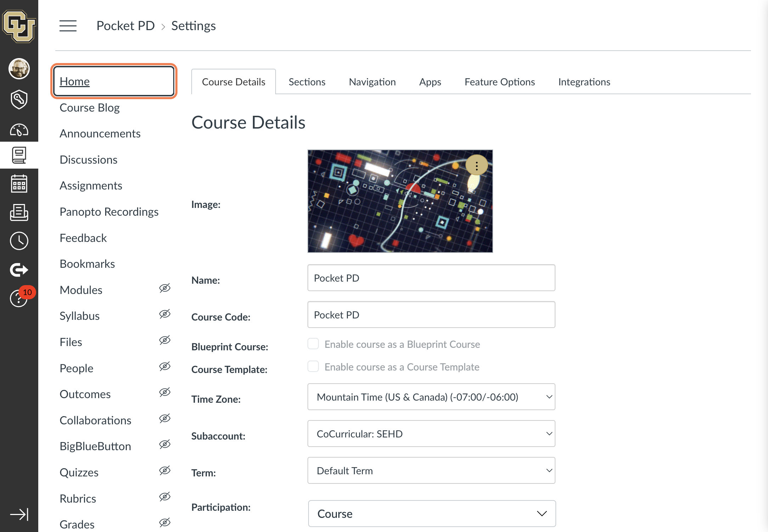Toggle visibility icon next to Modules
768x532 pixels.
(165, 288)
